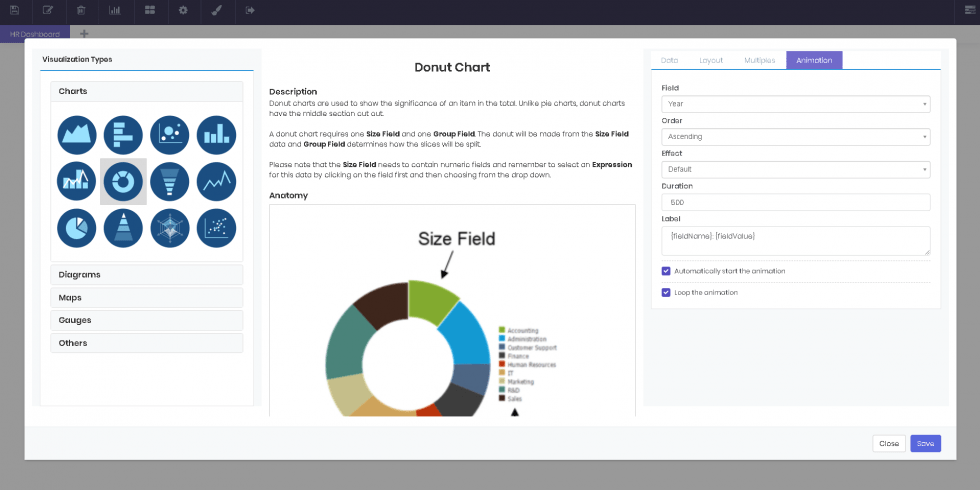Pick the column chart visualization
980x490 pixels.
[x=216, y=135]
